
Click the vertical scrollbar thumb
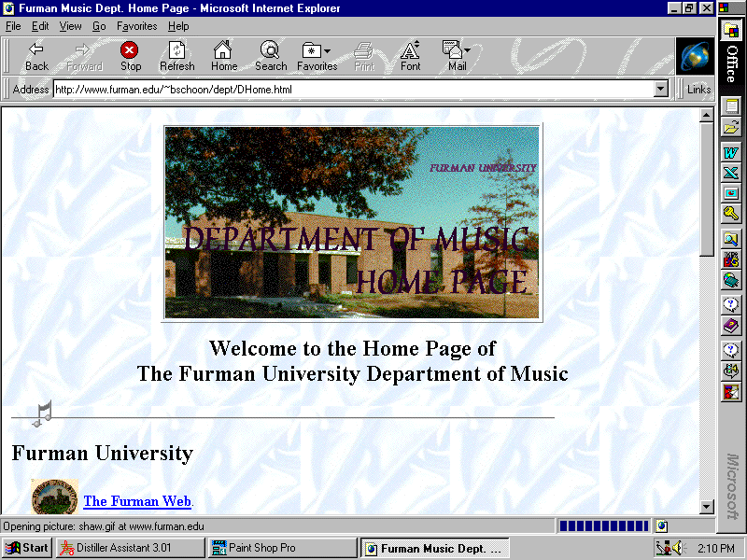click(x=707, y=189)
